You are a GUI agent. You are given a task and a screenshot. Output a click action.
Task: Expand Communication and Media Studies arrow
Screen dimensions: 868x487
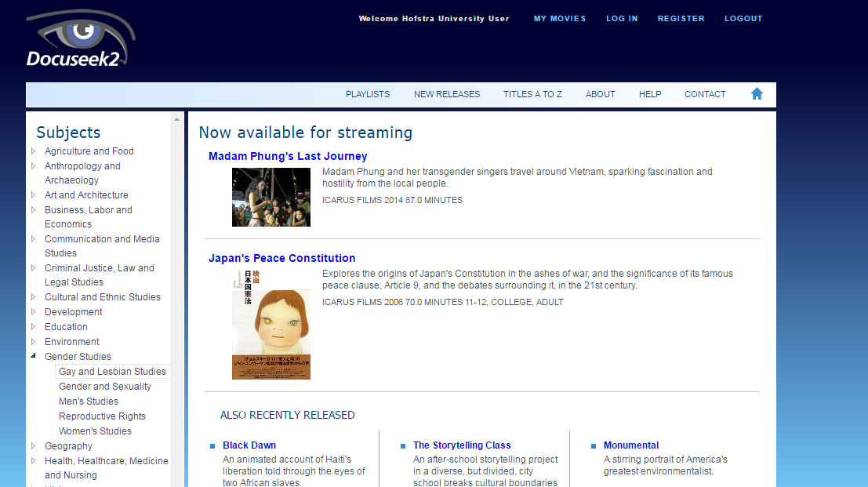(33, 239)
